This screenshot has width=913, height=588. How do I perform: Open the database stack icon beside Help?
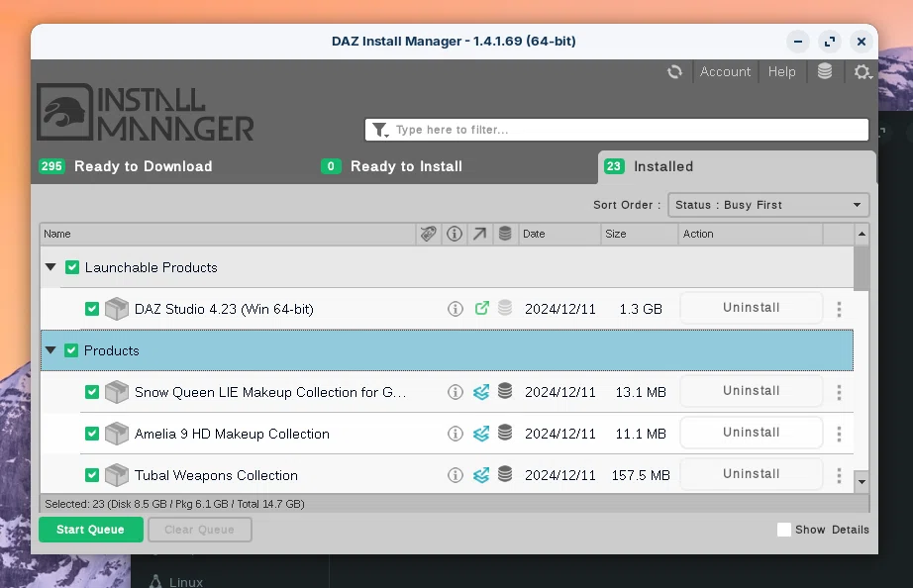825,71
